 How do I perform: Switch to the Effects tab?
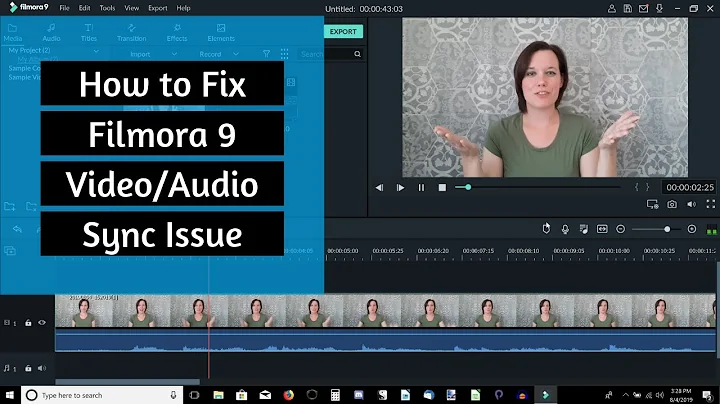177,33
